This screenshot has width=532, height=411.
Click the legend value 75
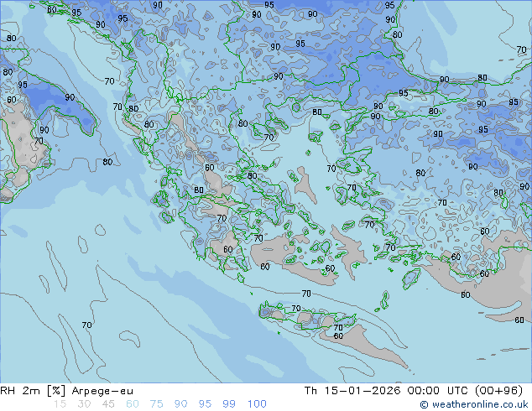[156, 404]
